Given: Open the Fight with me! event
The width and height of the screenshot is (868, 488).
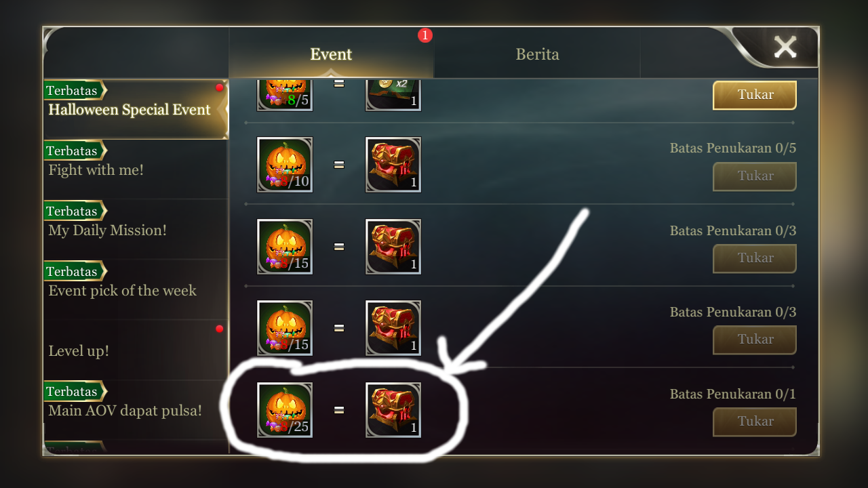Looking at the screenshot, I should pyautogui.click(x=136, y=169).
